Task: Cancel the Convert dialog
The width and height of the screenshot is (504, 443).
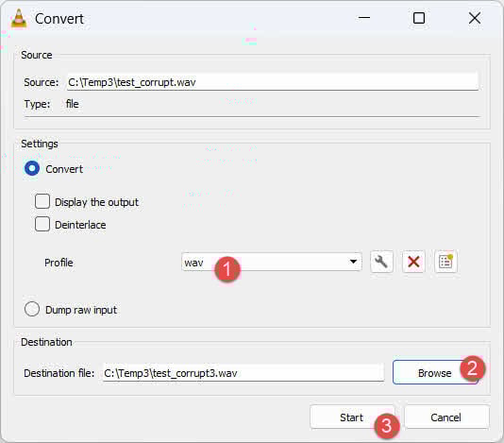Action: [x=446, y=417]
